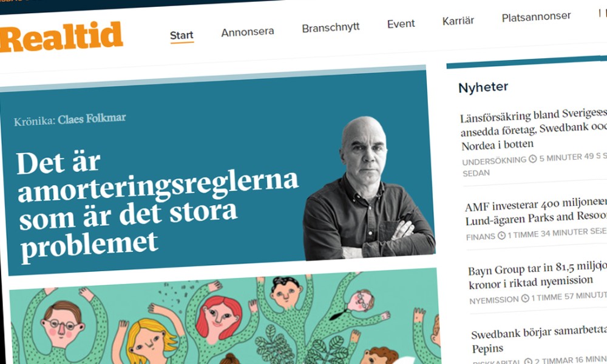This screenshot has width=607, height=364.
Task: Open the amorteringsreglerna column headline
Action: (157, 205)
